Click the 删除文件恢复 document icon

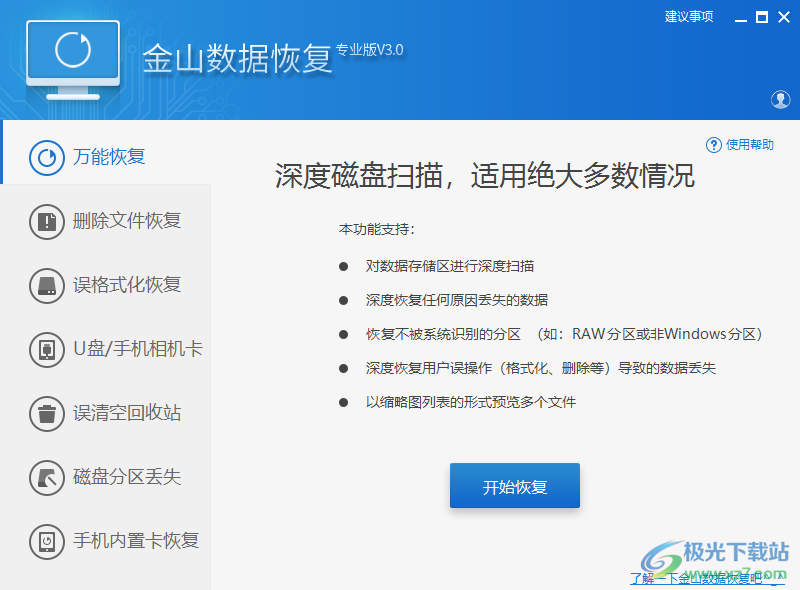click(x=47, y=222)
